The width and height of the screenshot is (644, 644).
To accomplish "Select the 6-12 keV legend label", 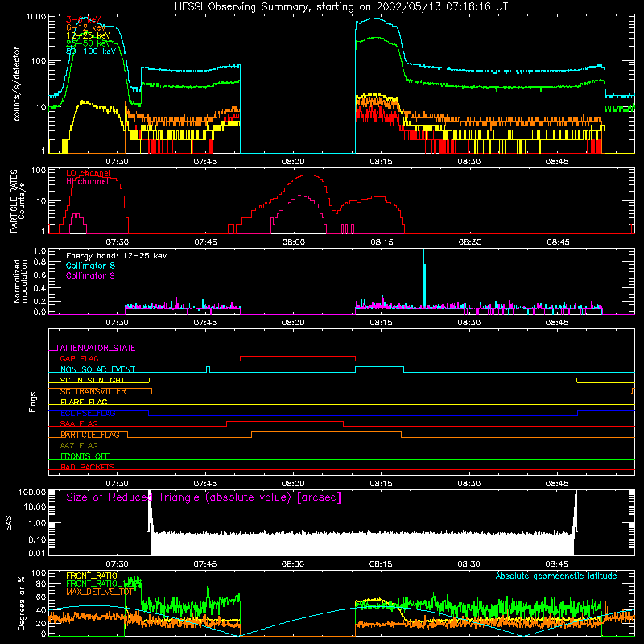I will tap(86, 27).
